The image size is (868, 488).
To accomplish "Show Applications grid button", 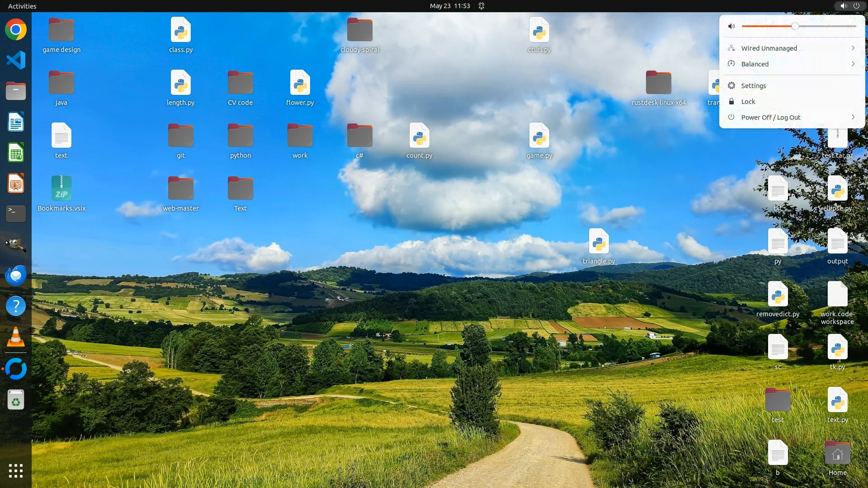I will 16,470.
